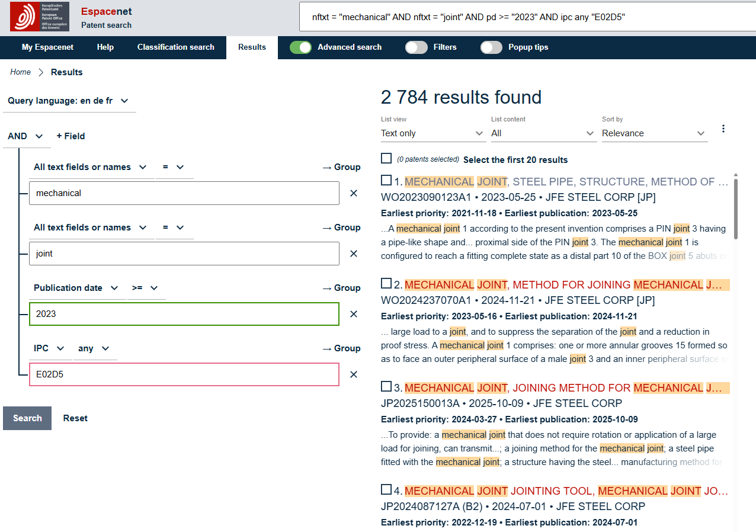Screen dimensions: 756x532
Task: Remove the 'joint' search field row
Action: (x=354, y=254)
